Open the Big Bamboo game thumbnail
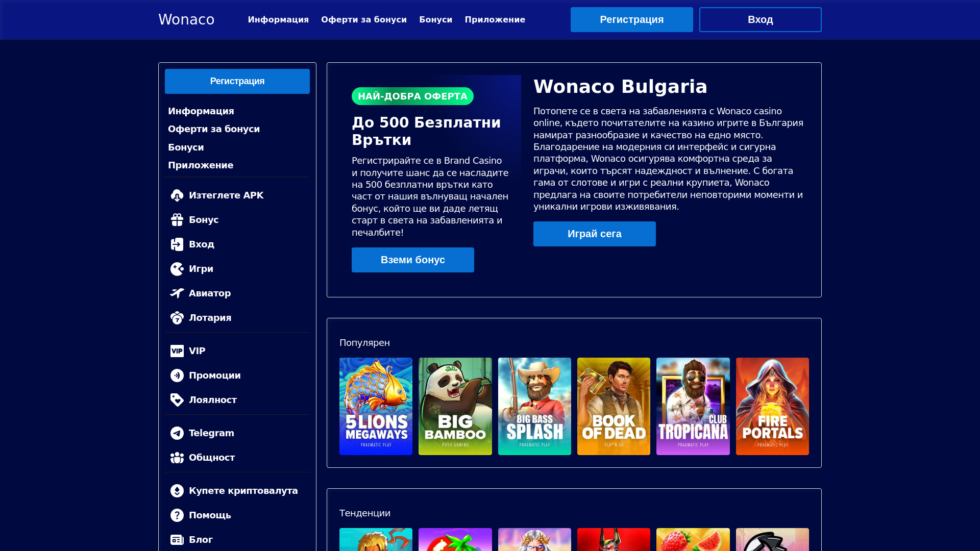The image size is (980, 551). [x=455, y=406]
